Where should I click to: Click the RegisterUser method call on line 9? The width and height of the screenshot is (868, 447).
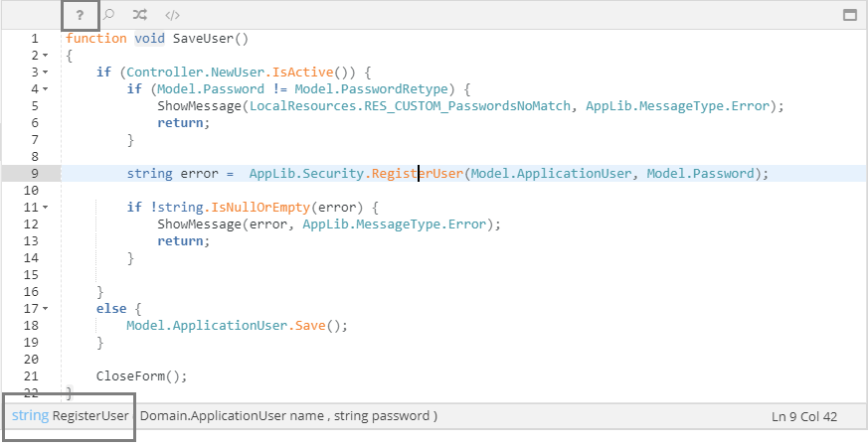tap(417, 174)
